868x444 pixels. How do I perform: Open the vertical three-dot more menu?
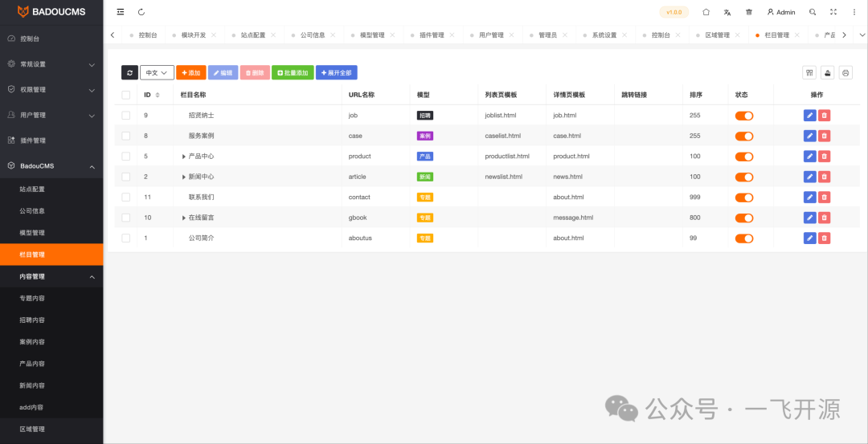coord(854,12)
